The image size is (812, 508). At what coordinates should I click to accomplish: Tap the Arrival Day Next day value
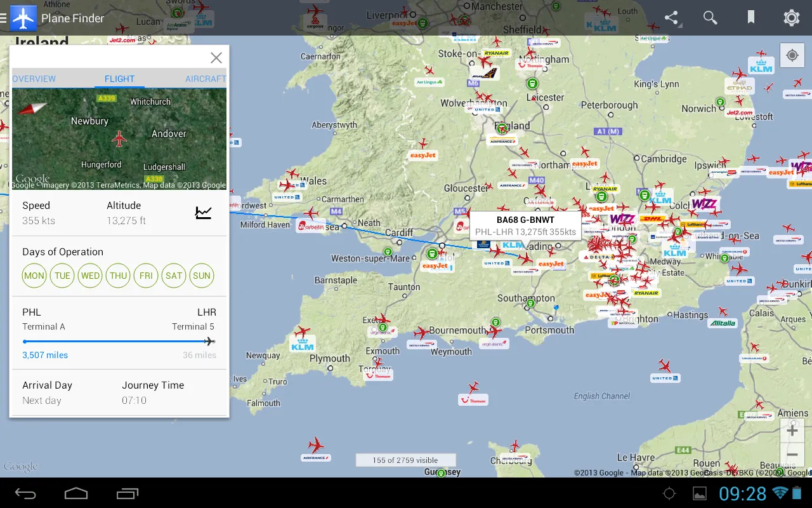[x=42, y=401]
